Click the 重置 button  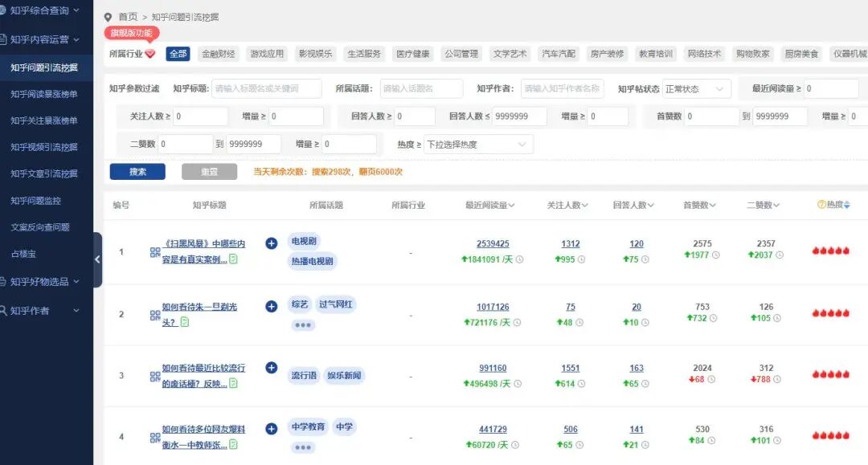[209, 172]
